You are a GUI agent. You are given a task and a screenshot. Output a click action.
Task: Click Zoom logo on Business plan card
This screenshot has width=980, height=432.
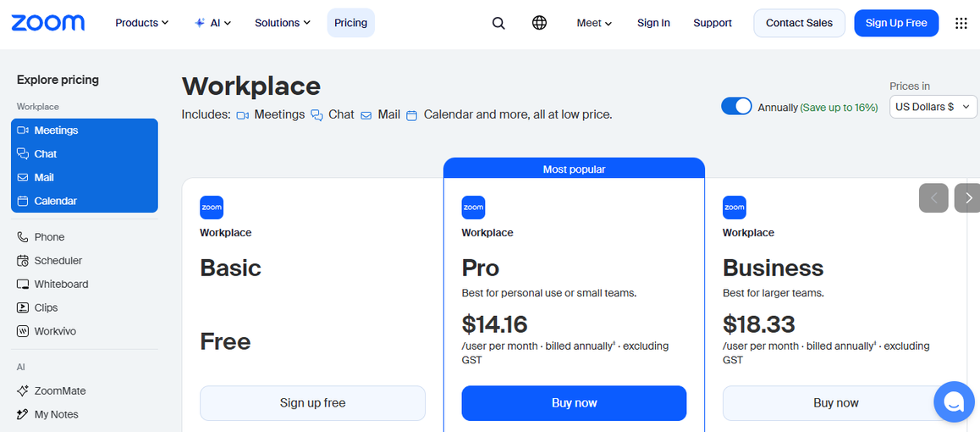pyautogui.click(x=735, y=208)
